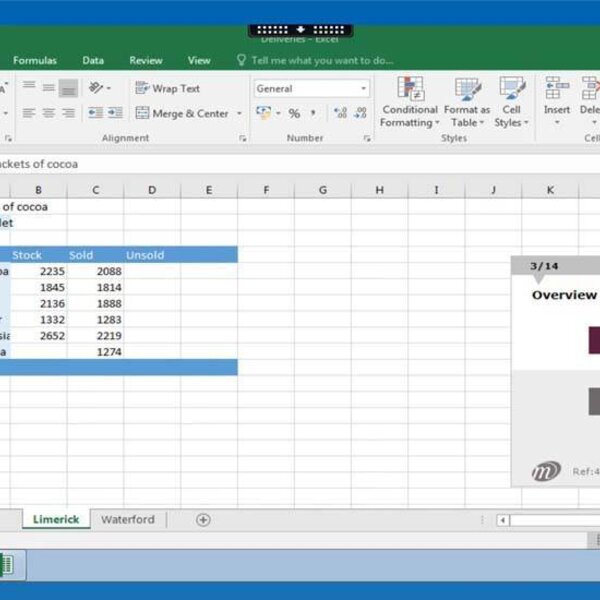Screen dimensions: 600x600
Task: Click the Bottom Align icon
Action: [x=68, y=88]
